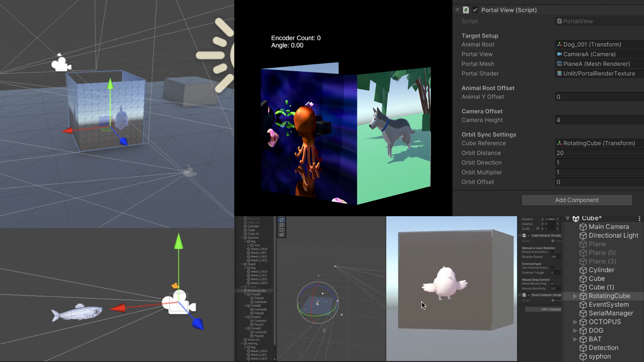
Task: Click the faint distant camera gizmo in cube scene
Action: 190,172
